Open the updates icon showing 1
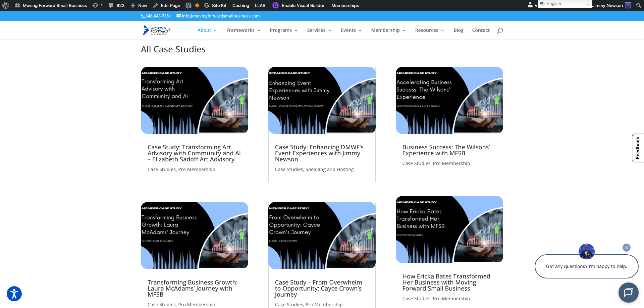This screenshot has width=644, height=308. coord(98,5)
